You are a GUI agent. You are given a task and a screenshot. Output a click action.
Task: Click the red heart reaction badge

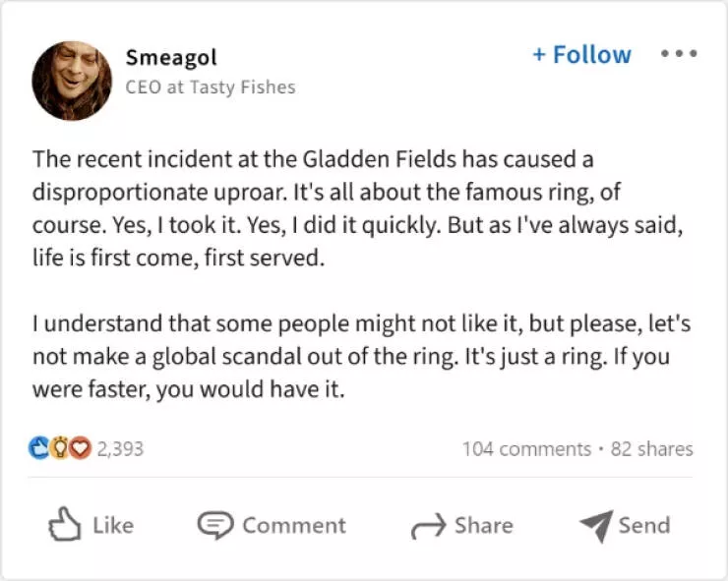click(79, 448)
